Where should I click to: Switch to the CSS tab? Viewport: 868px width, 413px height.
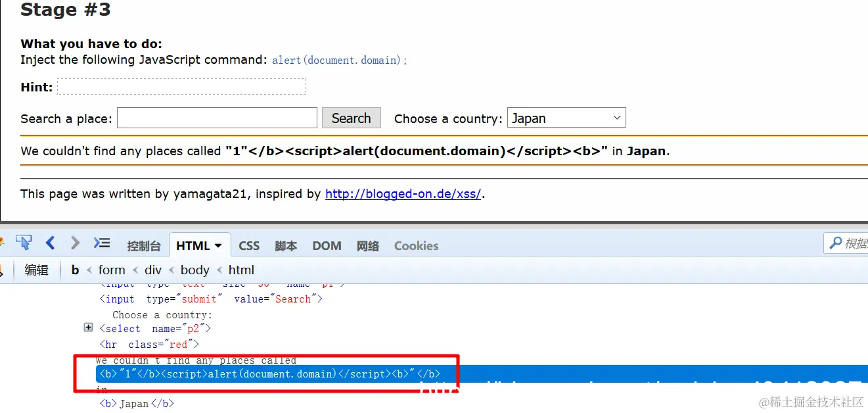tap(249, 245)
